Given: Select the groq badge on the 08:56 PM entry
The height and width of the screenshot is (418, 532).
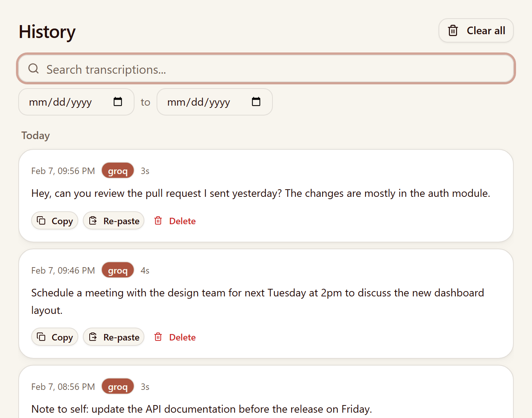Looking at the screenshot, I should coord(117,386).
